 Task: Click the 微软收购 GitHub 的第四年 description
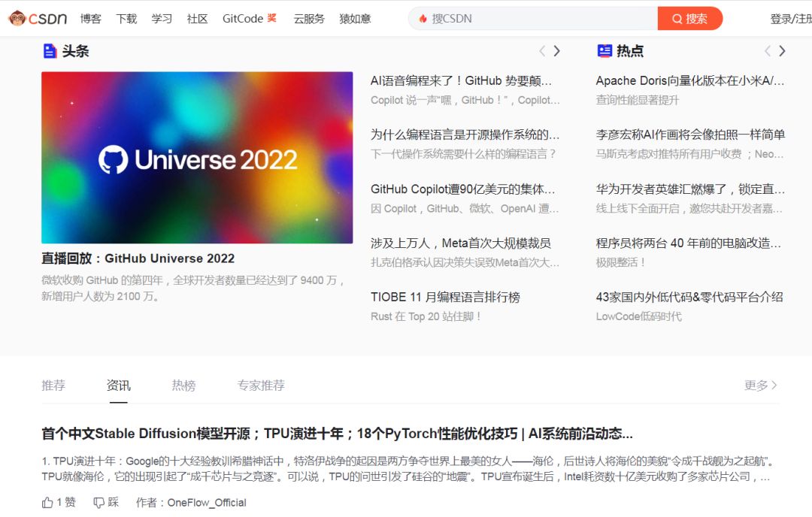[x=193, y=289]
